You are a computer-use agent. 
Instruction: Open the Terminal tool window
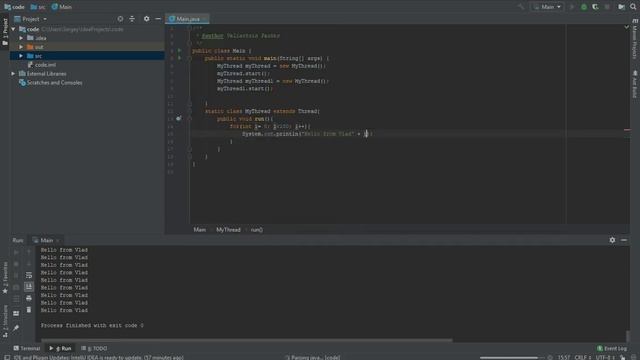(27, 349)
